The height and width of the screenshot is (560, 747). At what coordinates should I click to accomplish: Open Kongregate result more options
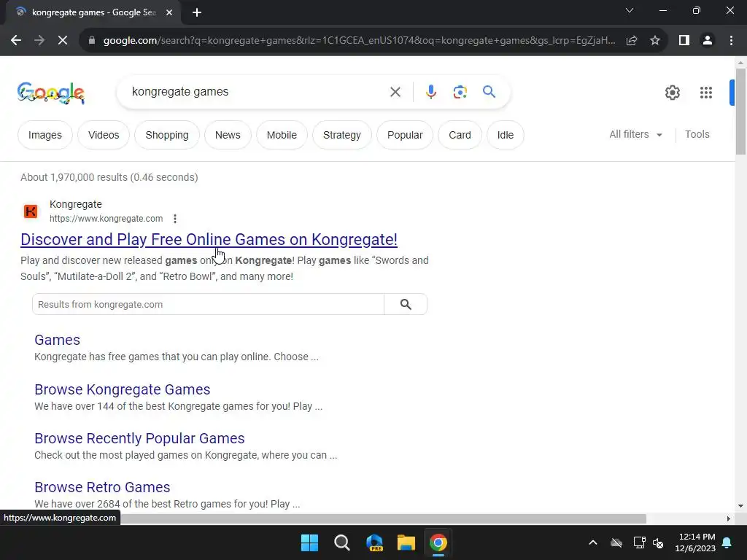point(175,219)
